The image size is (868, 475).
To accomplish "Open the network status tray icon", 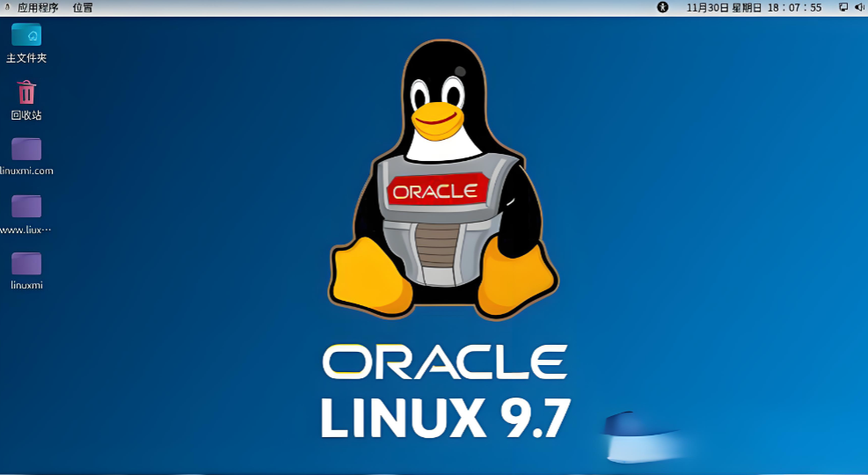I will pyautogui.click(x=843, y=7).
